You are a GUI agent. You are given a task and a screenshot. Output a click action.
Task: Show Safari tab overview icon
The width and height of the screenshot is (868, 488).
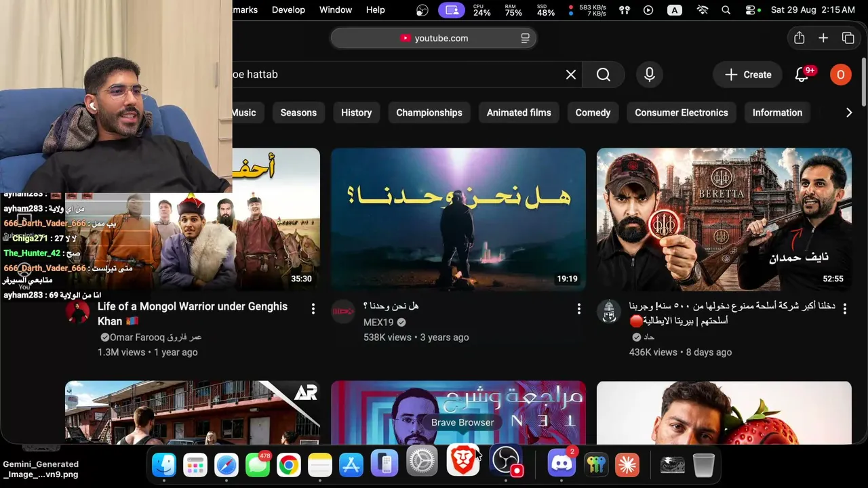(848, 38)
